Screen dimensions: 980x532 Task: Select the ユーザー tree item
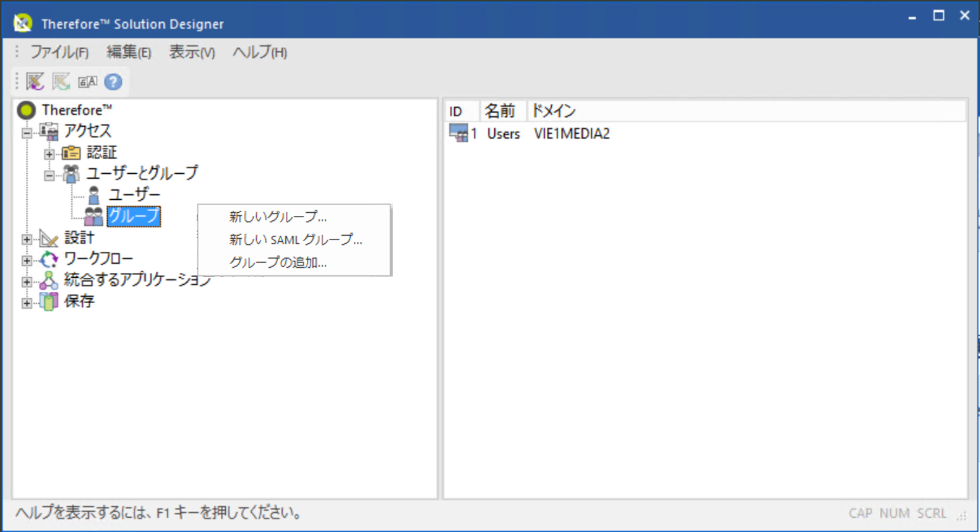point(134,195)
